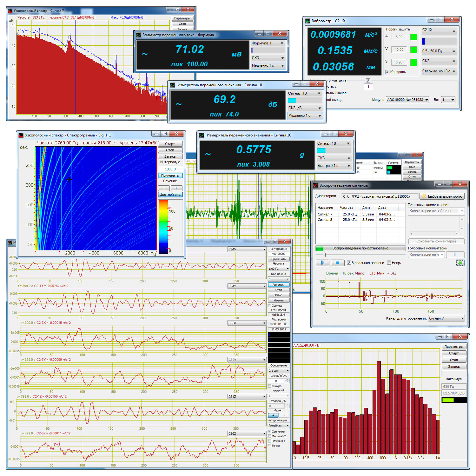
Task: Open 'Сверхме..но 10 с' dropdown in Vibrometer
Action: pyautogui.click(x=439, y=71)
